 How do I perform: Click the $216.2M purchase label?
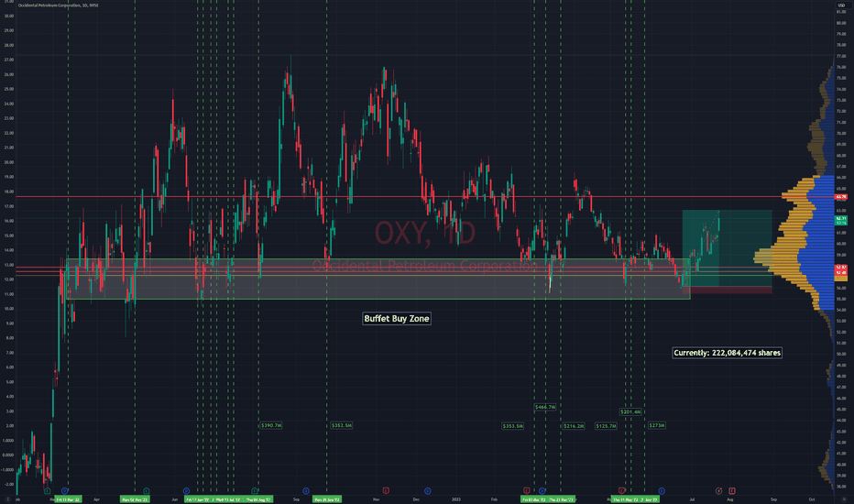[x=574, y=425]
